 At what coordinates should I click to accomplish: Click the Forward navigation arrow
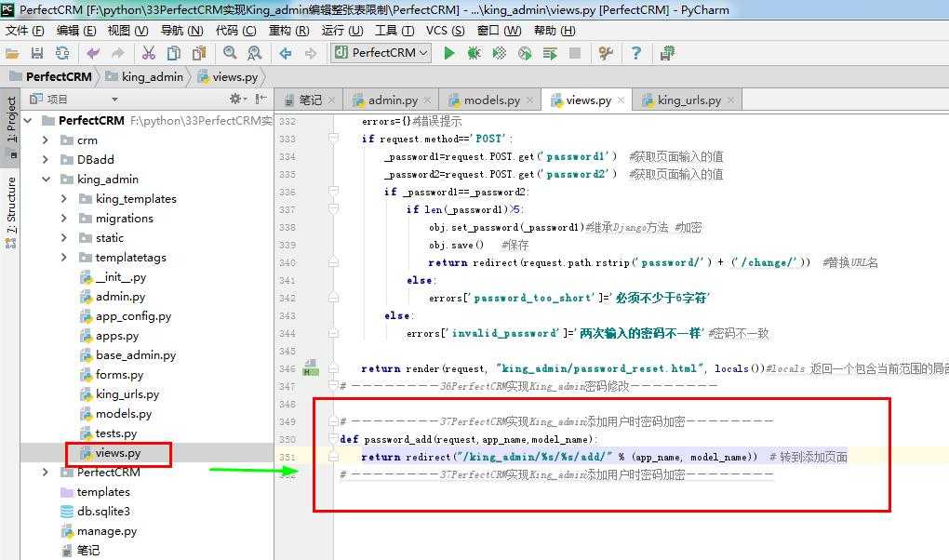tap(311, 53)
